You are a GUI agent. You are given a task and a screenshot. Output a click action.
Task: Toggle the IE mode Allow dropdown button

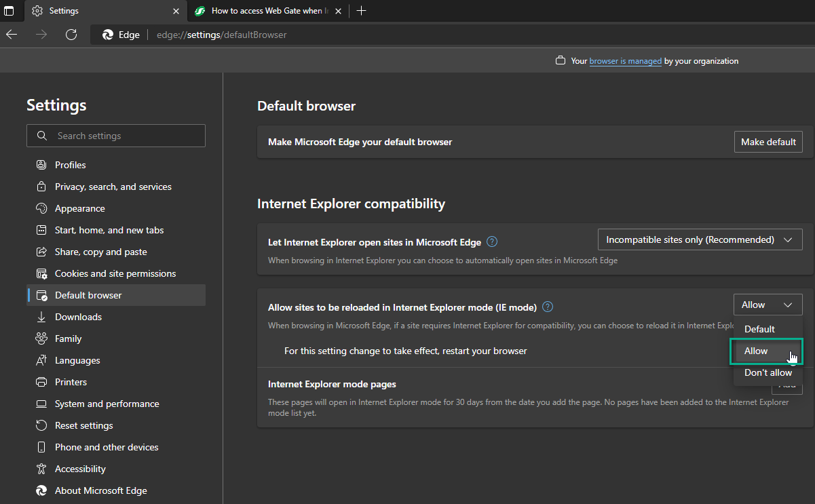(x=768, y=305)
